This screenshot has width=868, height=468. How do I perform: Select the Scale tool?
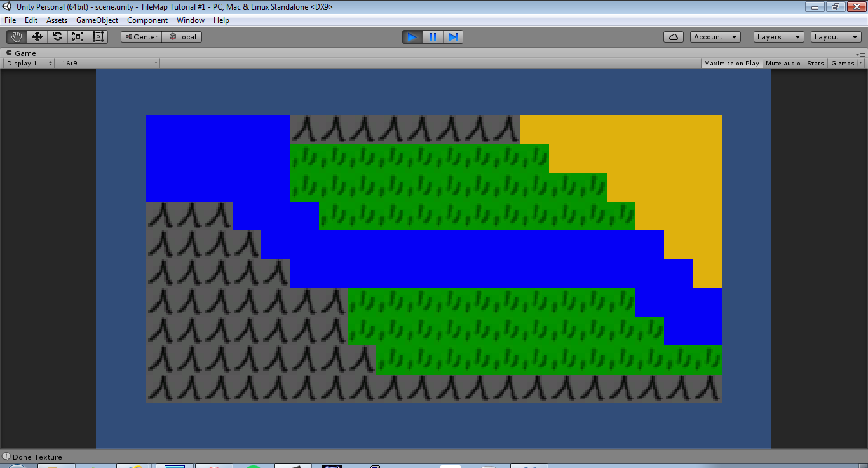click(x=78, y=37)
